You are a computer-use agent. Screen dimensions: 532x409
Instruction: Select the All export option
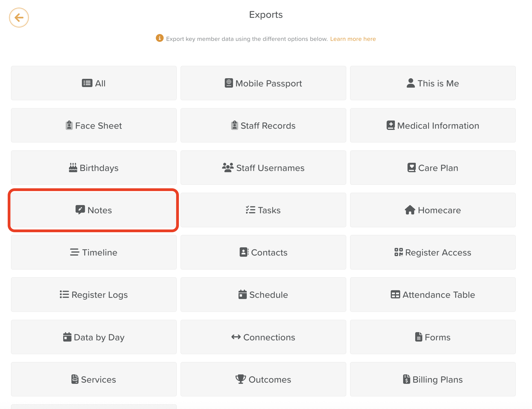(x=94, y=83)
